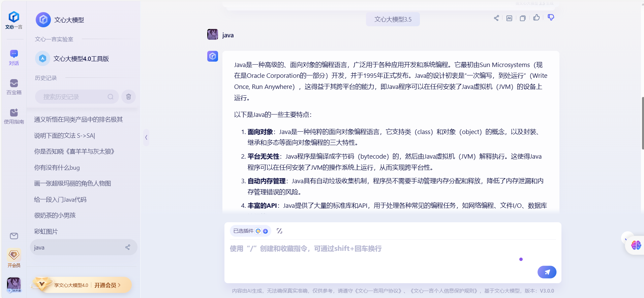
Task: Give the response a thumbs down
Action: pos(551,18)
